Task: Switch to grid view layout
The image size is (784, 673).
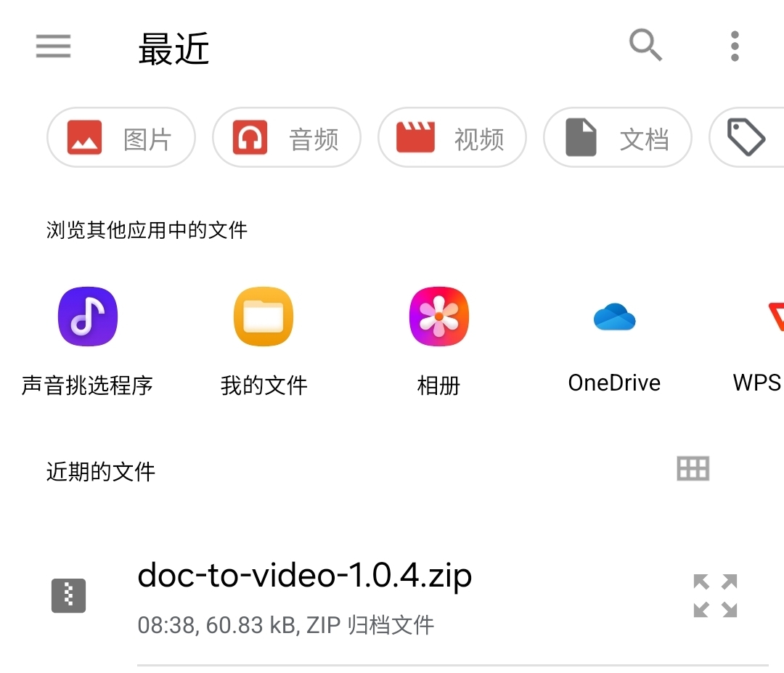Action: click(693, 469)
